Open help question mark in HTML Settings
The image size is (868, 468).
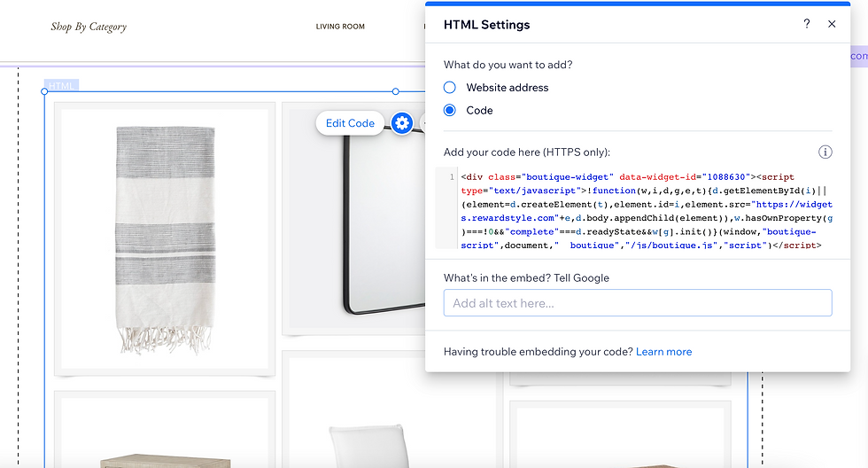pos(807,24)
